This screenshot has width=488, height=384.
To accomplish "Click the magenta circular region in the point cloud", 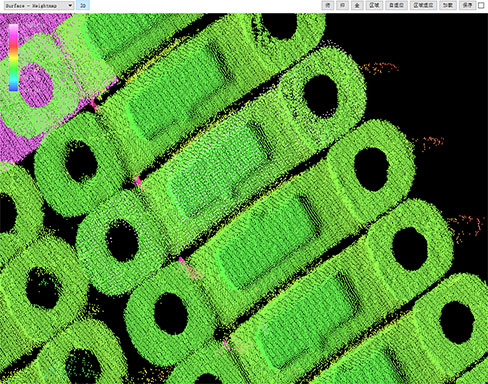I will click(36, 85).
